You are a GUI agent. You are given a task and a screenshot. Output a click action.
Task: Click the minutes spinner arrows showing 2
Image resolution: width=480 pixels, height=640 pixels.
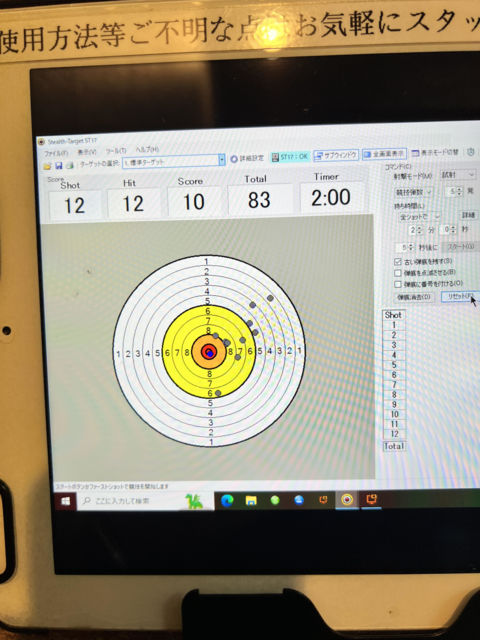coord(420,230)
